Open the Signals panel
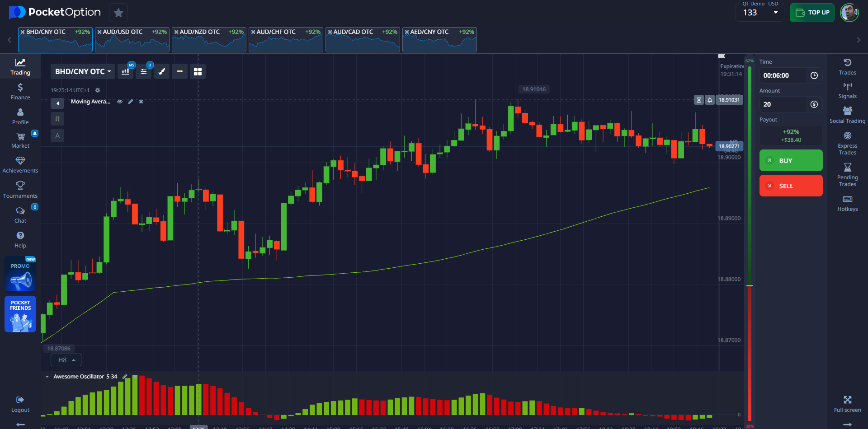The image size is (868, 429). pyautogui.click(x=847, y=90)
